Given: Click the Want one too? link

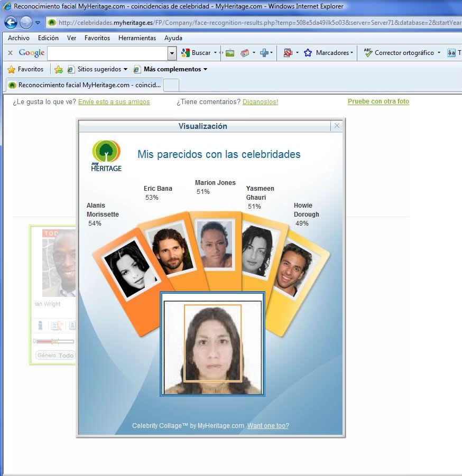Looking at the screenshot, I should click(268, 426).
